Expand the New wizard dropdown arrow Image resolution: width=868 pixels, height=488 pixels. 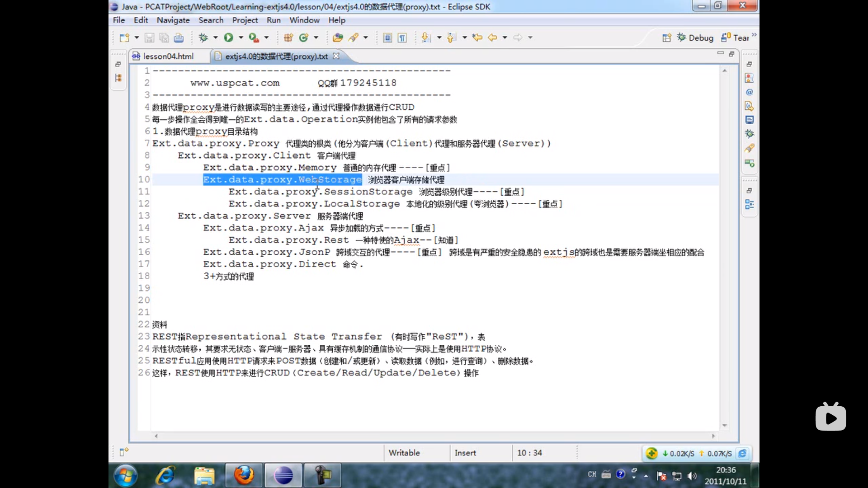click(137, 38)
